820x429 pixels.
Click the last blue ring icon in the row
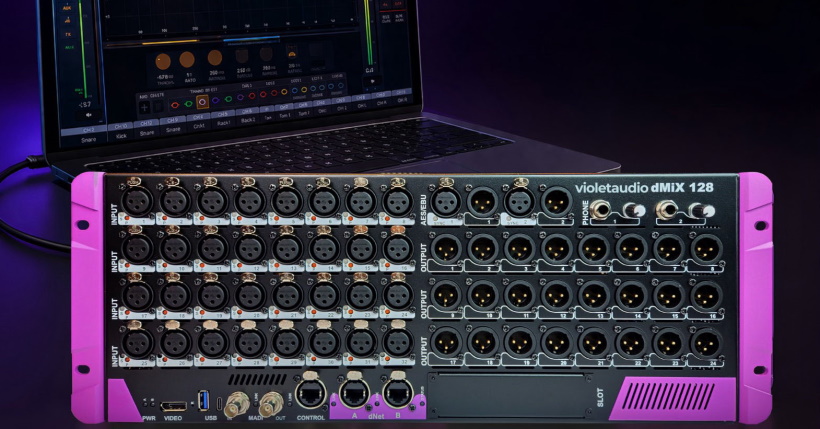coord(340,85)
